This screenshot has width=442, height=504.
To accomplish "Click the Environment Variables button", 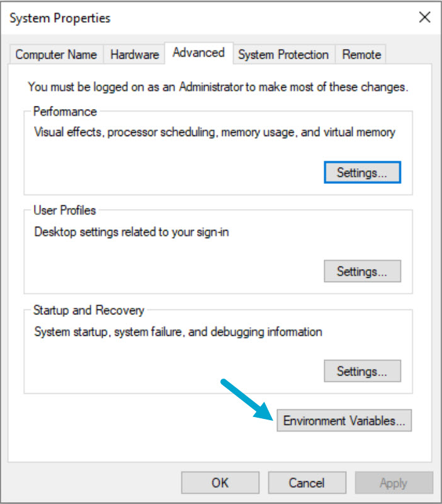I will point(344,420).
